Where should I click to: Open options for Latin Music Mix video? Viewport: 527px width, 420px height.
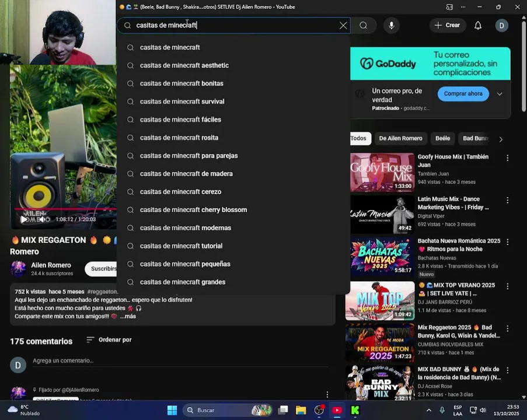pyautogui.click(x=507, y=200)
